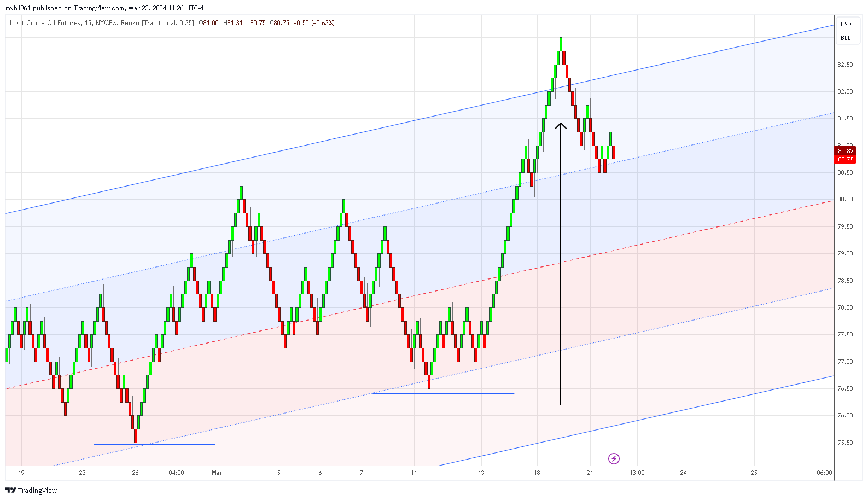Viewport: 868px width, 500px height.
Task: Click the red 80.75 current price tag
Action: [x=846, y=159]
